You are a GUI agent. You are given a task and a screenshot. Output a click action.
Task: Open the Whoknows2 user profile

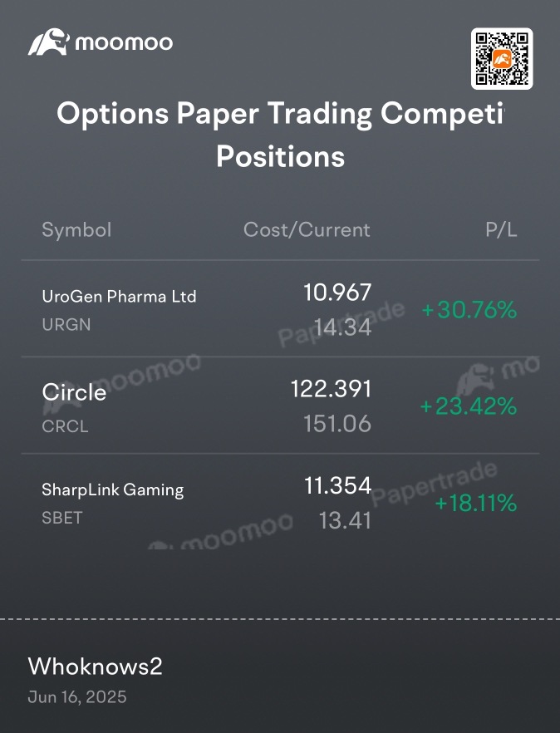pos(95,667)
